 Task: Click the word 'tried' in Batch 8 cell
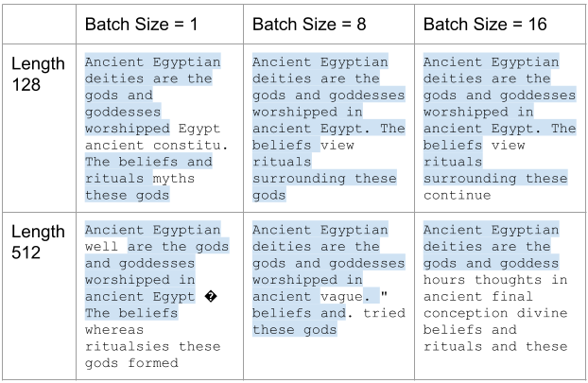[x=384, y=313]
